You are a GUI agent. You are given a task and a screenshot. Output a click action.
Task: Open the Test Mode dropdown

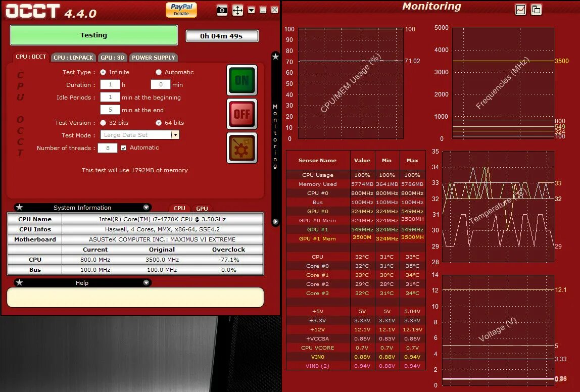tap(140, 135)
